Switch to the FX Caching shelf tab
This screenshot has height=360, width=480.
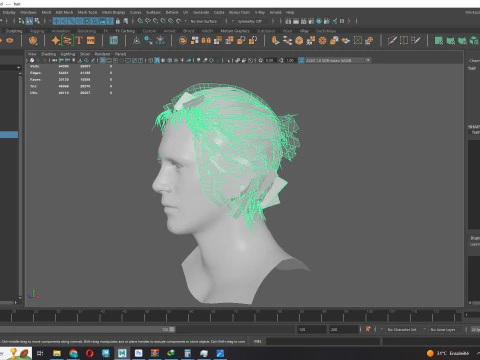(x=125, y=31)
